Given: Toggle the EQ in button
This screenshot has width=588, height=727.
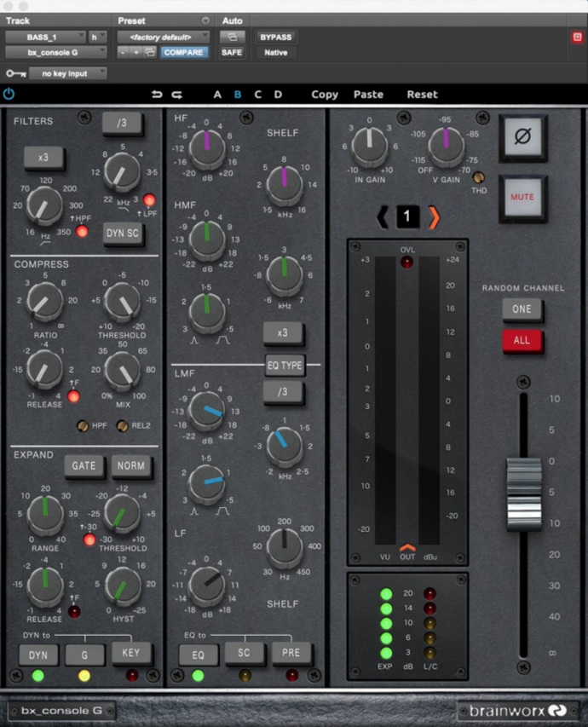Looking at the screenshot, I should click(x=198, y=655).
